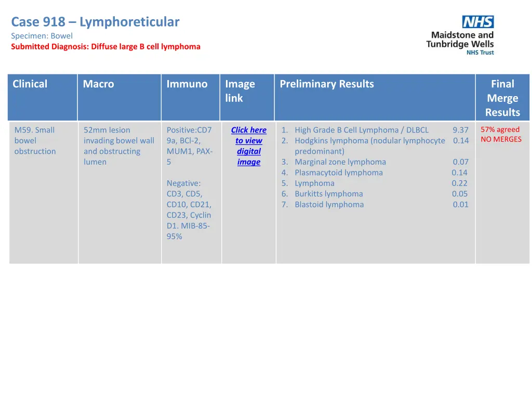Select the 0.01 score value
532x399 pixels.
click(x=460, y=205)
